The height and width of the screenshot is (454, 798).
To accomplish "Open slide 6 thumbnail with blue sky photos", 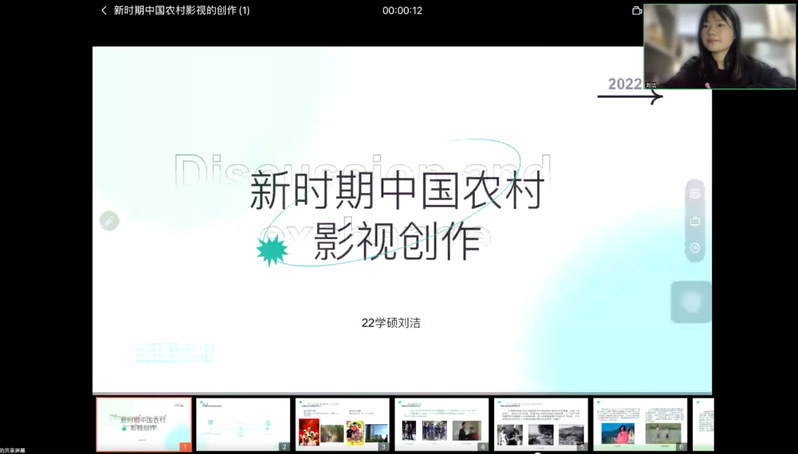I will pos(640,424).
